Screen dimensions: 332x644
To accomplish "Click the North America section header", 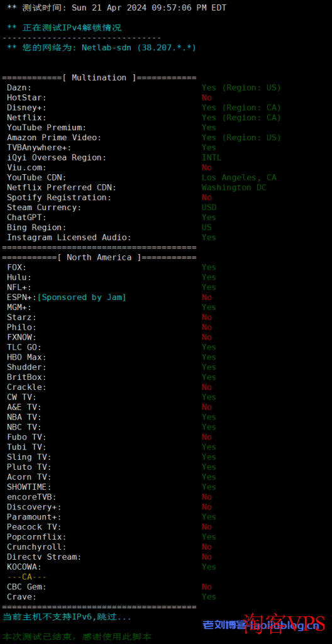I will tap(99, 257).
